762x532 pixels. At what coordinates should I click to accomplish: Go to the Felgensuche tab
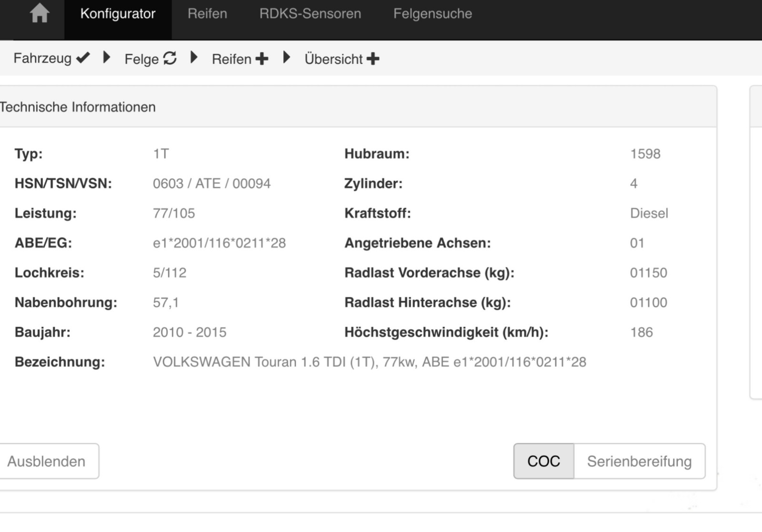point(432,14)
